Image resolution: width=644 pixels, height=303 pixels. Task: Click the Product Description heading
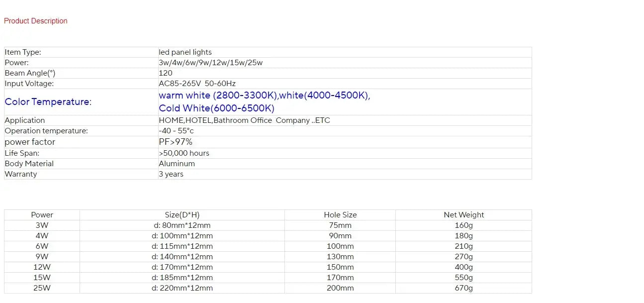point(36,21)
